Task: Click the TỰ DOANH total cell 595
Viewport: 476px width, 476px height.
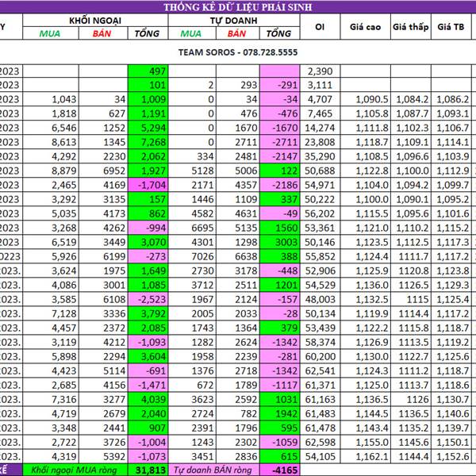Action: click(279, 428)
